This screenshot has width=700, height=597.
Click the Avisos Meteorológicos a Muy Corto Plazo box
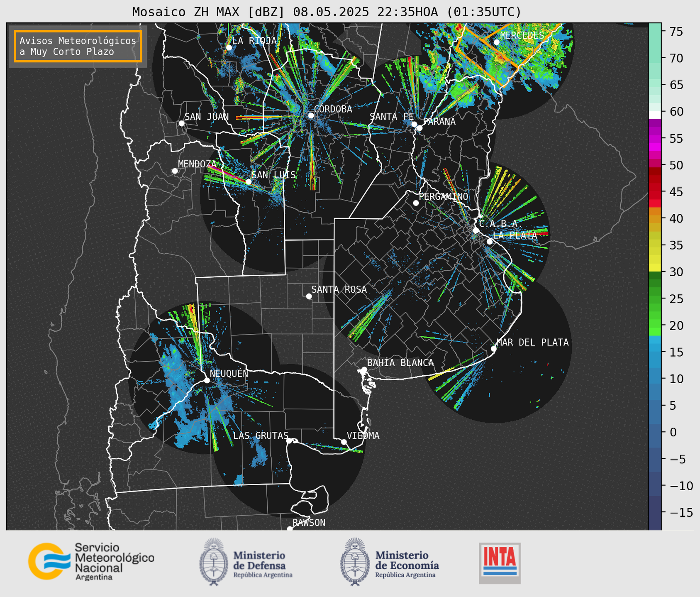coord(78,46)
